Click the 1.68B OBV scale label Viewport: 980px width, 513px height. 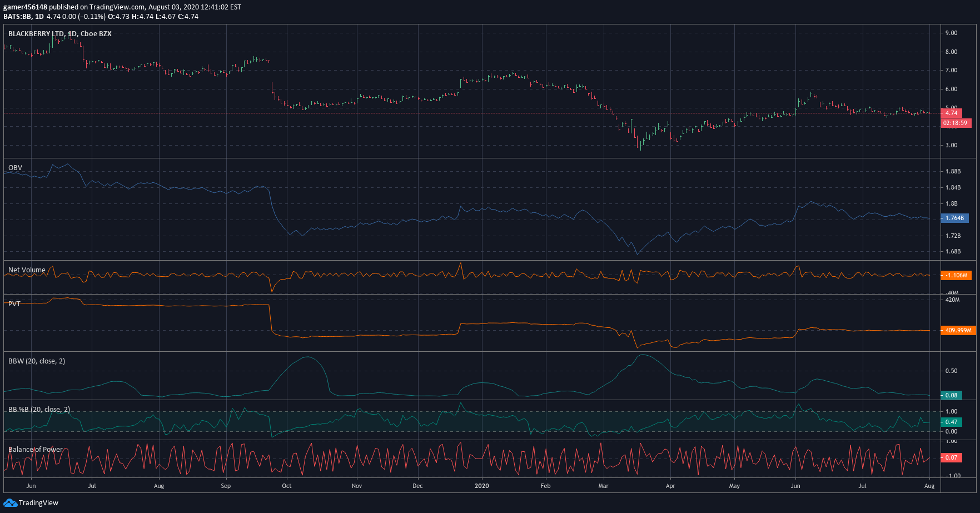tap(953, 252)
